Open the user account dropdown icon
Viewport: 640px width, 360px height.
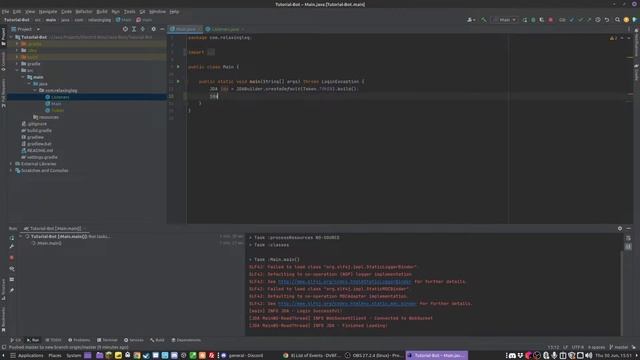pyautogui.click(x=471, y=20)
